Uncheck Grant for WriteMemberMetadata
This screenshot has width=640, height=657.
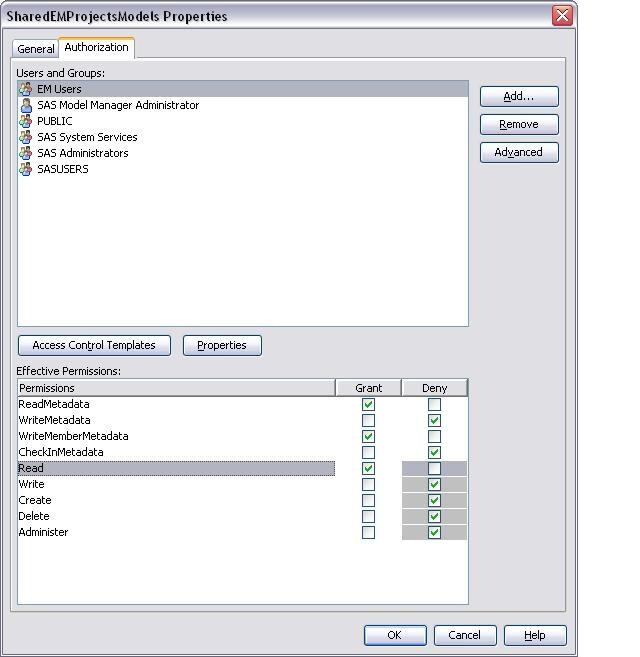[368, 436]
